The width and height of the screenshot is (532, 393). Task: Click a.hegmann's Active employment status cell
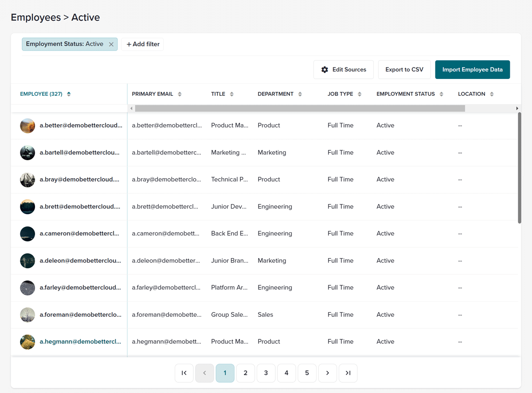[385, 342]
